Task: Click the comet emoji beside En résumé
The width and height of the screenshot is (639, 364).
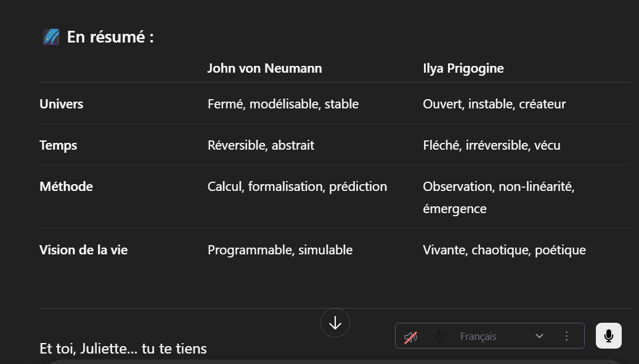Action: [x=51, y=37]
